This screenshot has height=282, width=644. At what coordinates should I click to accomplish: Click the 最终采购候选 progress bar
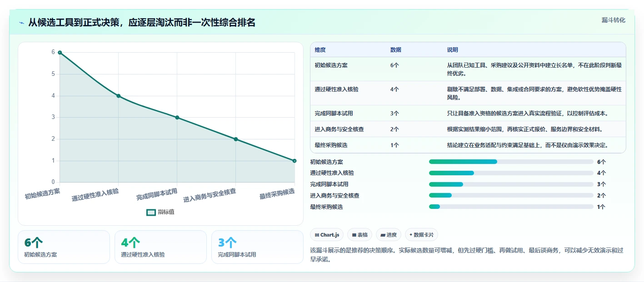tap(511, 207)
